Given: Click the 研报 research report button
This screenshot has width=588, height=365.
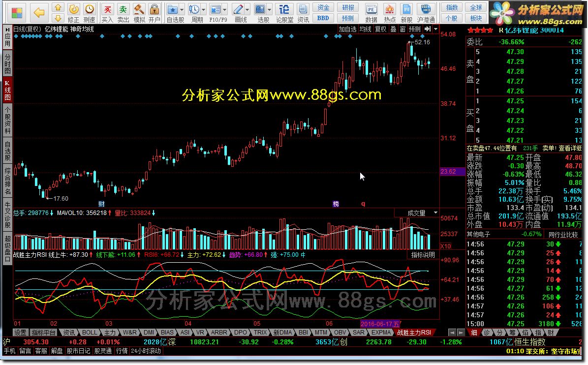Looking at the screenshot, I should 348,7.
